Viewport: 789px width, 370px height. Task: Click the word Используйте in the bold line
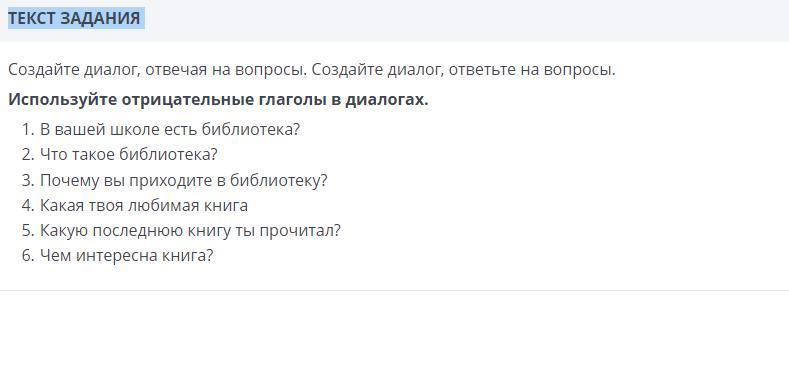click(62, 100)
